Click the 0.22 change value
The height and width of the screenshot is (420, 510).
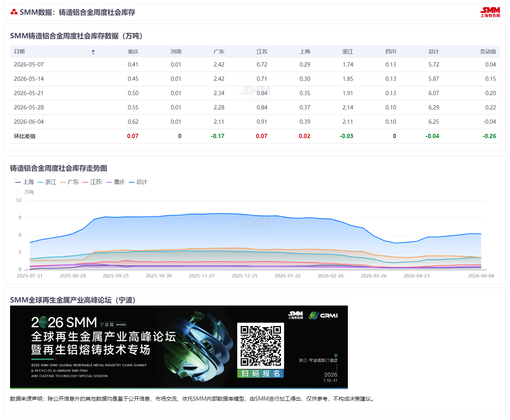coord(491,108)
